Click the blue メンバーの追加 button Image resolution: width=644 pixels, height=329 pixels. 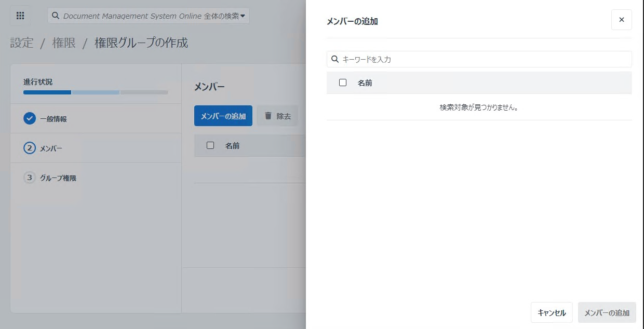223,116
